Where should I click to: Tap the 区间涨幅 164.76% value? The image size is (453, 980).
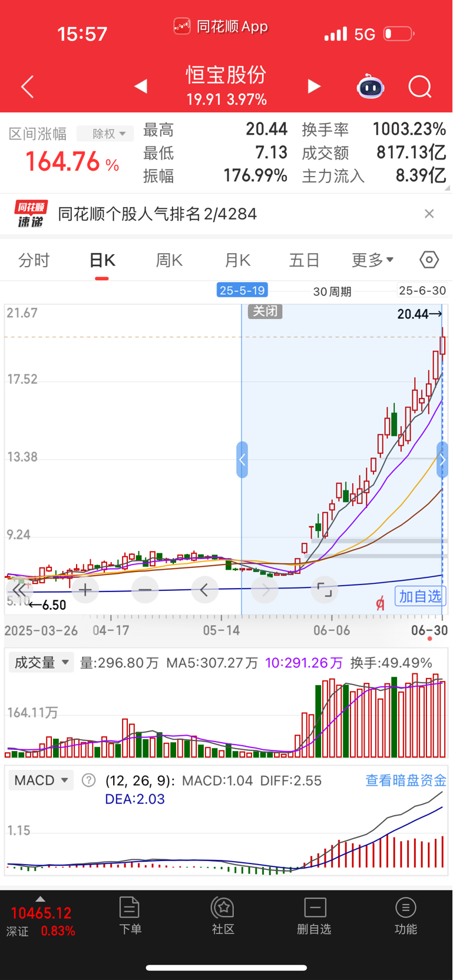[72, 162]
